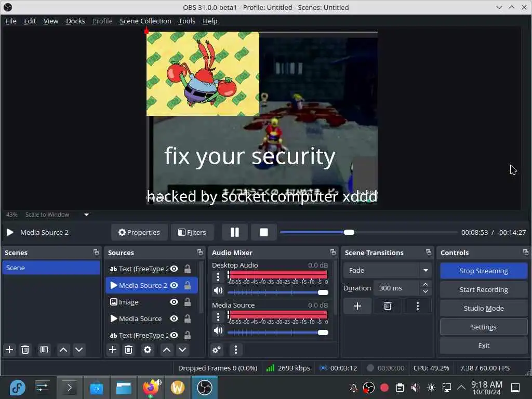Image resolution: width=532 pixels, height=399 pixels.
Task: Pop out the Audio Mixer dock
Action: [333, 252]
